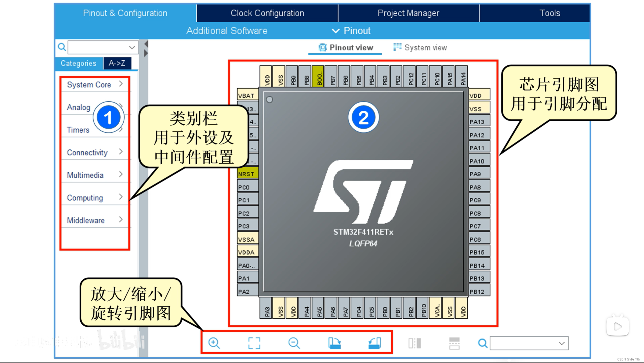Viewport: 644px width, 363px height.
Task: Open the category search dropdown arrow
Action: [x=132, y=47]
